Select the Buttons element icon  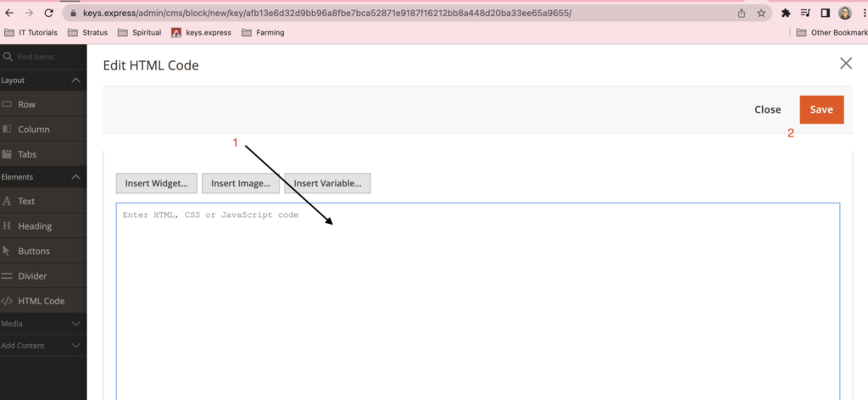pos(8,251)
